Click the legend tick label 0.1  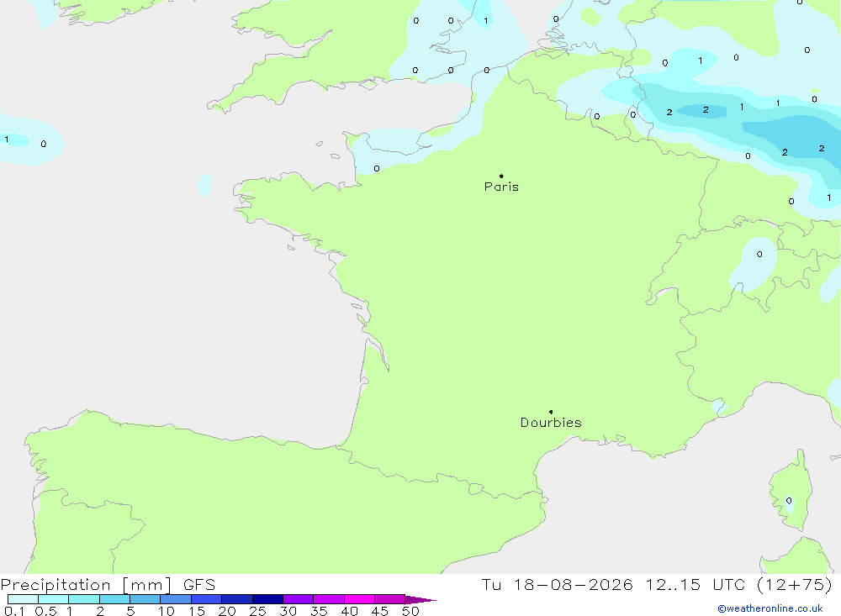[x=14, y=611]
